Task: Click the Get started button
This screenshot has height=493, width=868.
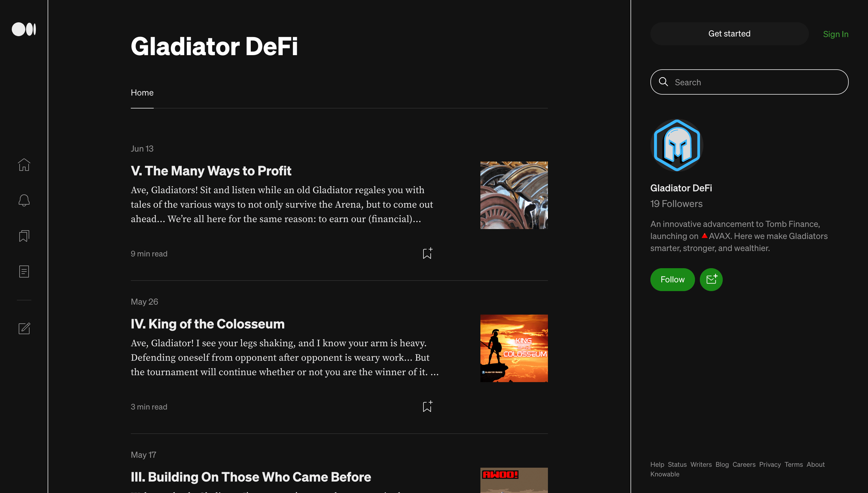Action: coord(730,33)
